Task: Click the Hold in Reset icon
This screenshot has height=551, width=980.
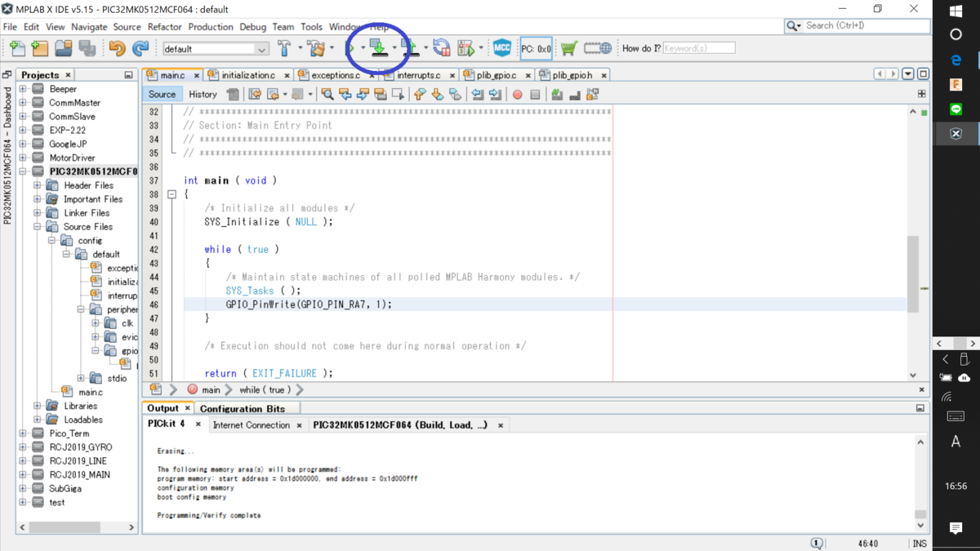Action: [x=442, y=49]
